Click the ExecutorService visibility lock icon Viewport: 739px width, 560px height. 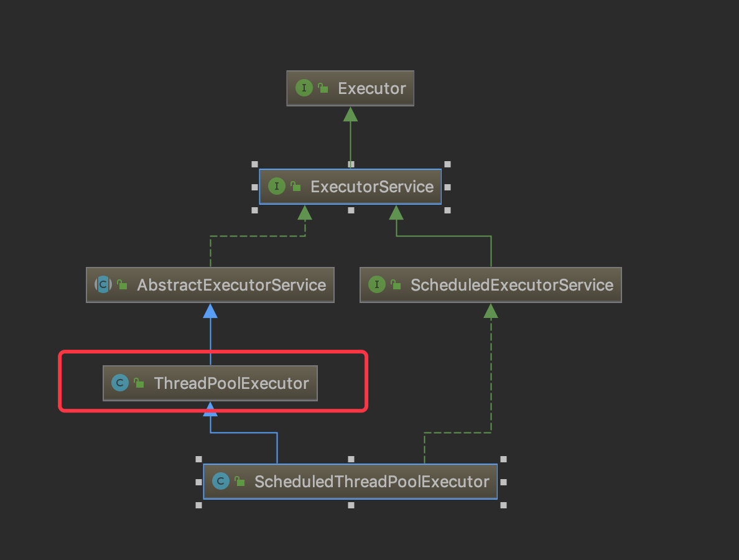296,186
